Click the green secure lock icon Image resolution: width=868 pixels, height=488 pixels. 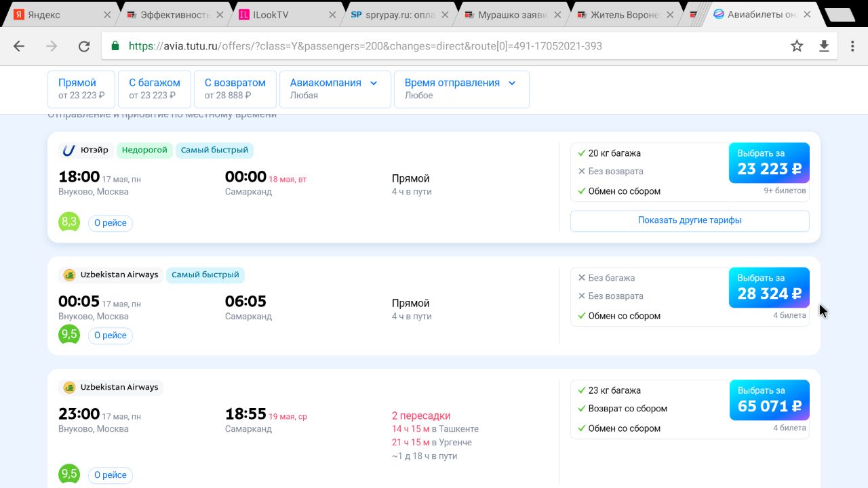click(x=115, y=46)
